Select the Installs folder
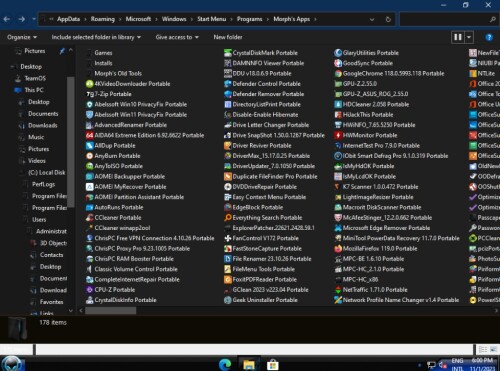Screen dimensions: 500x371 [x=103, y=63]
